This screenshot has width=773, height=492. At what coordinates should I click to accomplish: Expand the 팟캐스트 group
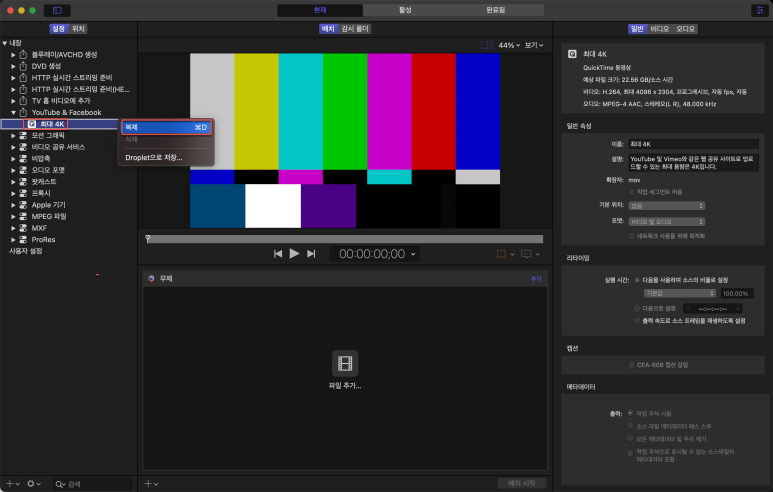13,181
